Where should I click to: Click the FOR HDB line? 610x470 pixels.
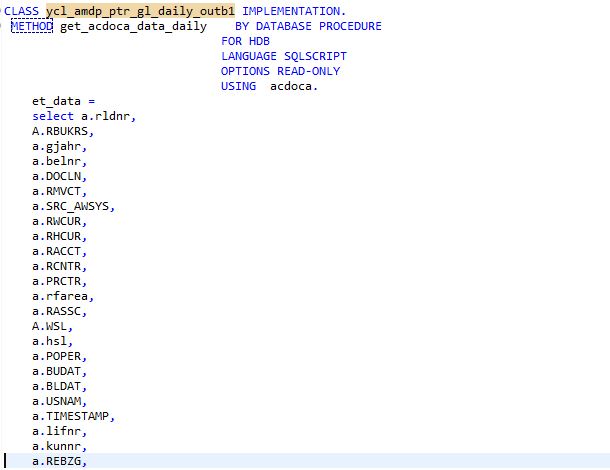tap(245, 41)
